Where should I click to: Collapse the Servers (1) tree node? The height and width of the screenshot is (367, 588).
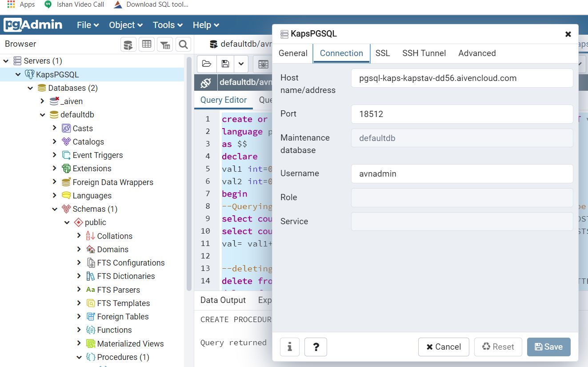[6, 61]
